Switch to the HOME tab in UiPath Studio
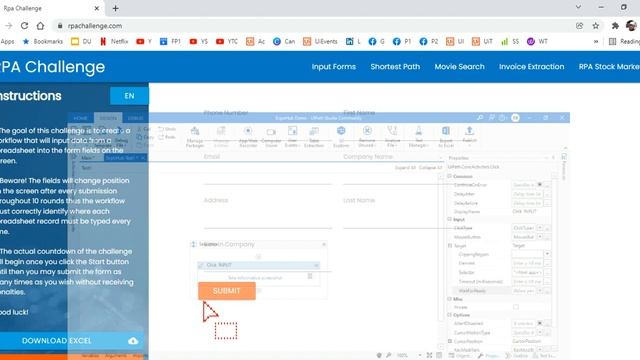The height and width of the screenshot is (360, 640). pyautogui.click(x=80, y=118)
